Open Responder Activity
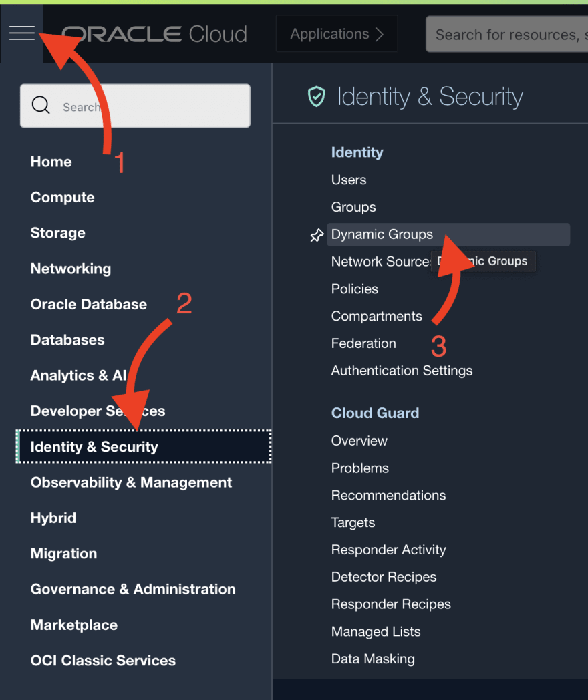588x700 pixels. click(388, 550)
